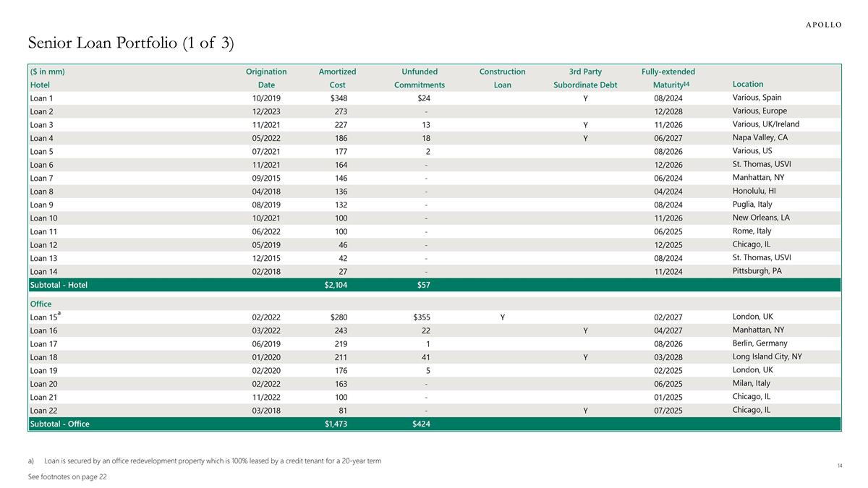Image resolution: width=868 pixels, height=488 pixels.
Task: Click the Construction Loan column header
Action: click(502, 78)
